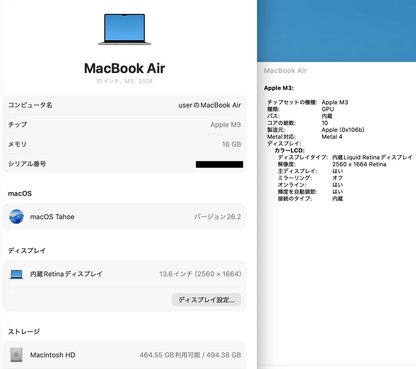Select the GPU type value

pyautogui.click(x=328, y=109)
